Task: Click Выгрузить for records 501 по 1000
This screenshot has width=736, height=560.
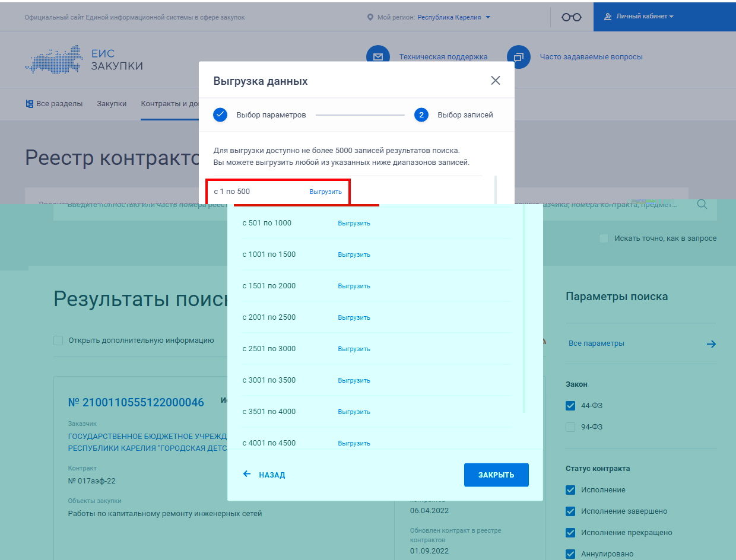Action: (x=354, y=223)
